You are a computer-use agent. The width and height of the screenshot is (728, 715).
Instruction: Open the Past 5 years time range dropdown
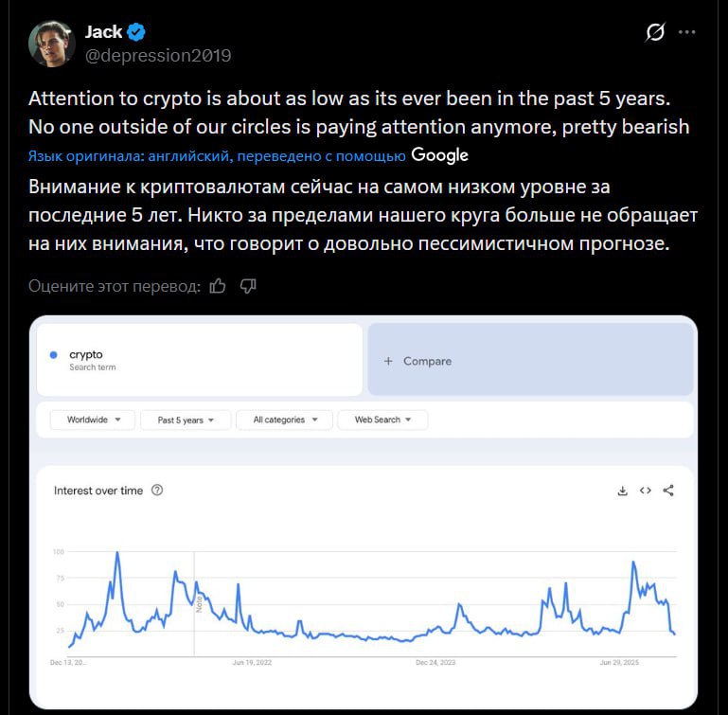click(186, 420)
